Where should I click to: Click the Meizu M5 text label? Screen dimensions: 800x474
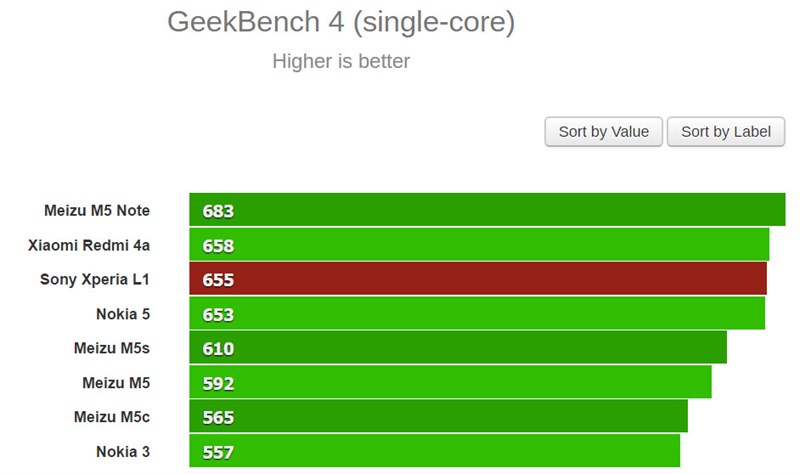tap(116, 382)
